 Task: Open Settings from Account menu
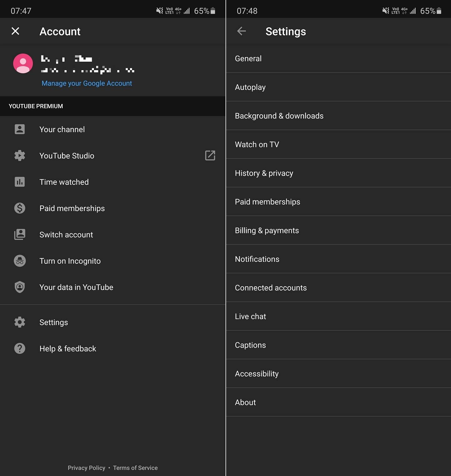point(113,322)
